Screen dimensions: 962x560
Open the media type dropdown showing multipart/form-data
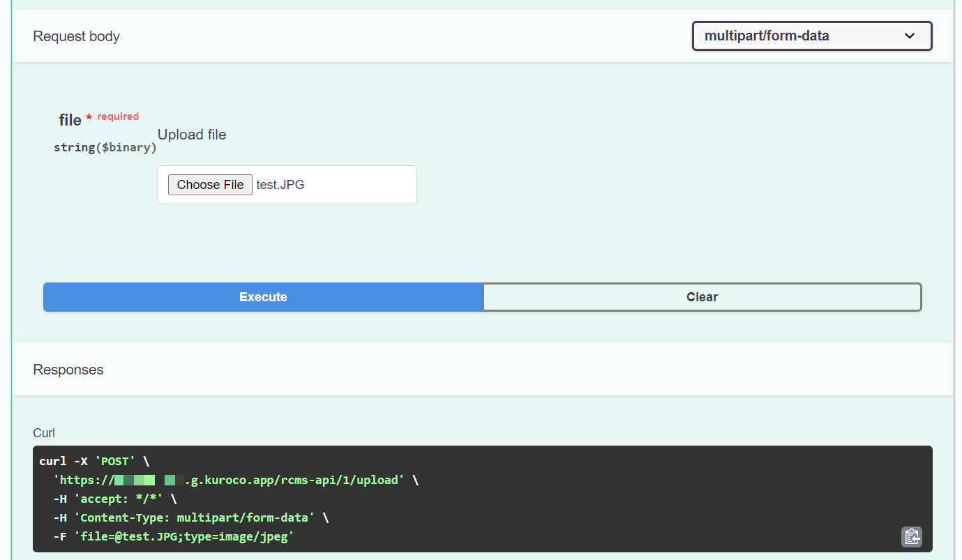coord(811,36)
